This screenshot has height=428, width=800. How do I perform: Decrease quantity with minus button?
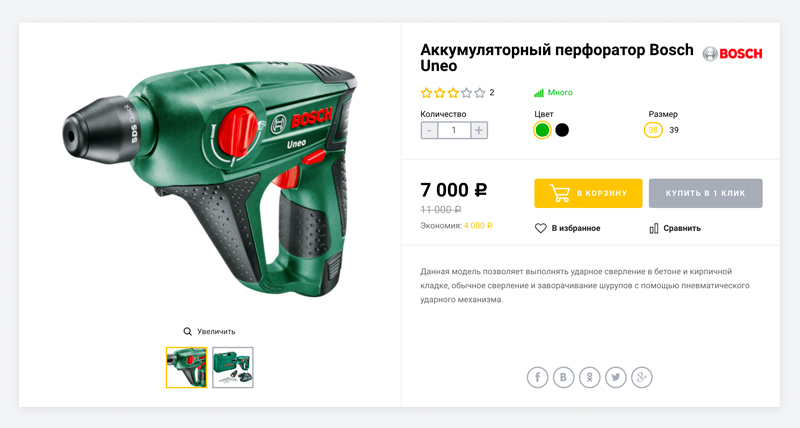pos(429,131)
